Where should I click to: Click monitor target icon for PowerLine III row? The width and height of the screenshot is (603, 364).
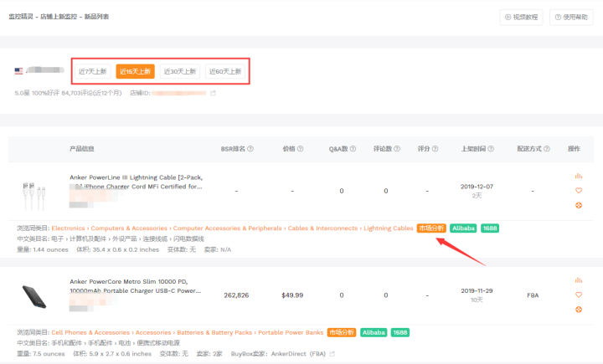pos(579,205)
